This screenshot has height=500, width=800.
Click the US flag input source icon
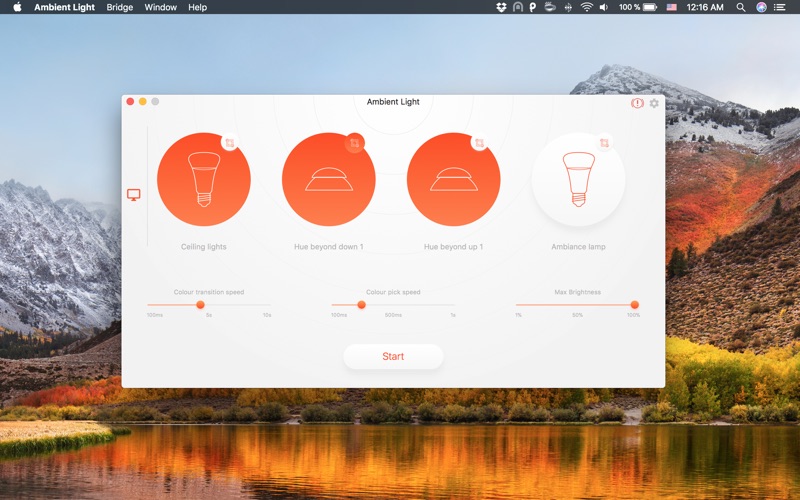tap(671, 7)
